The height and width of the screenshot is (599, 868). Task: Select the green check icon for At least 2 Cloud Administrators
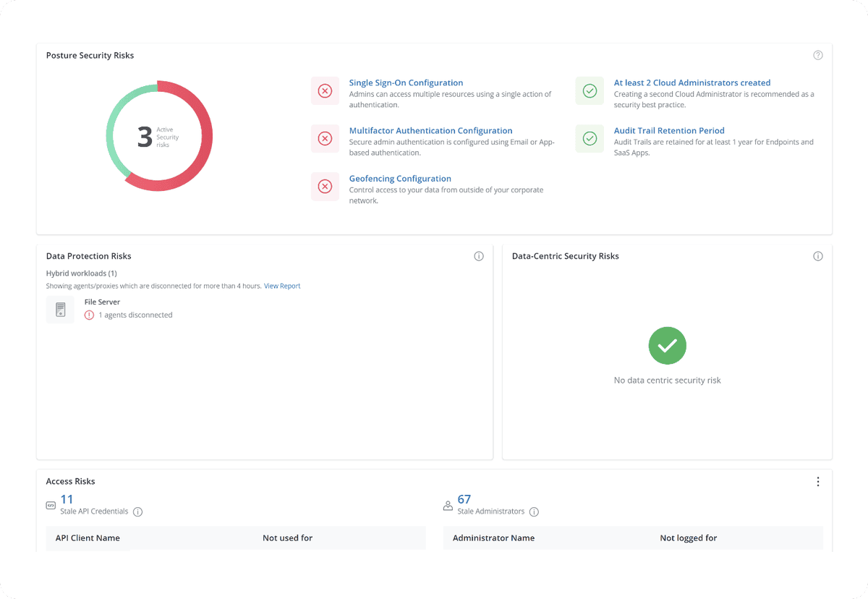590,90
